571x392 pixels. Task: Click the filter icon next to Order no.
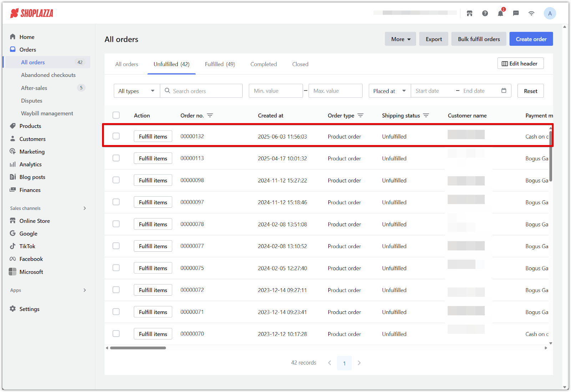[210, 115]
